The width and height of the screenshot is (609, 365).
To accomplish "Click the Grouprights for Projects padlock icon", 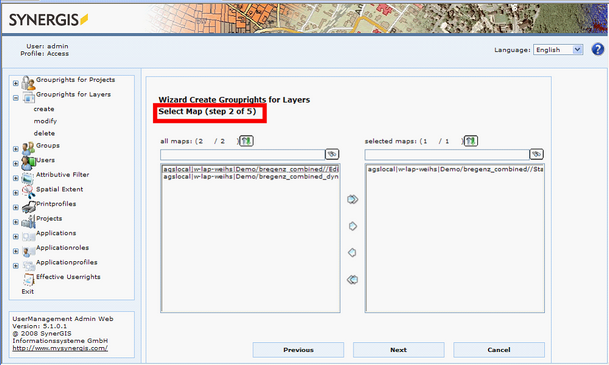I will (28, 83).
